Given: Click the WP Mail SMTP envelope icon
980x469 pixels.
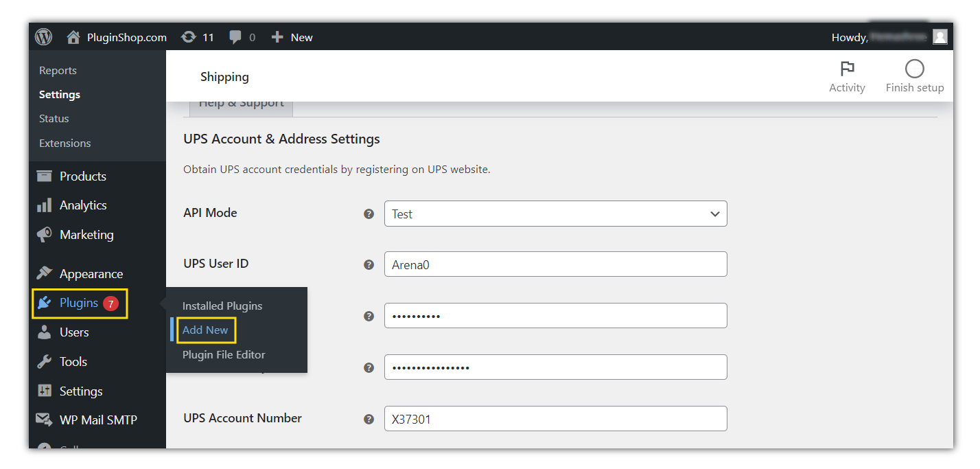Looking at the screenshot, I should [x=44, y=420].
